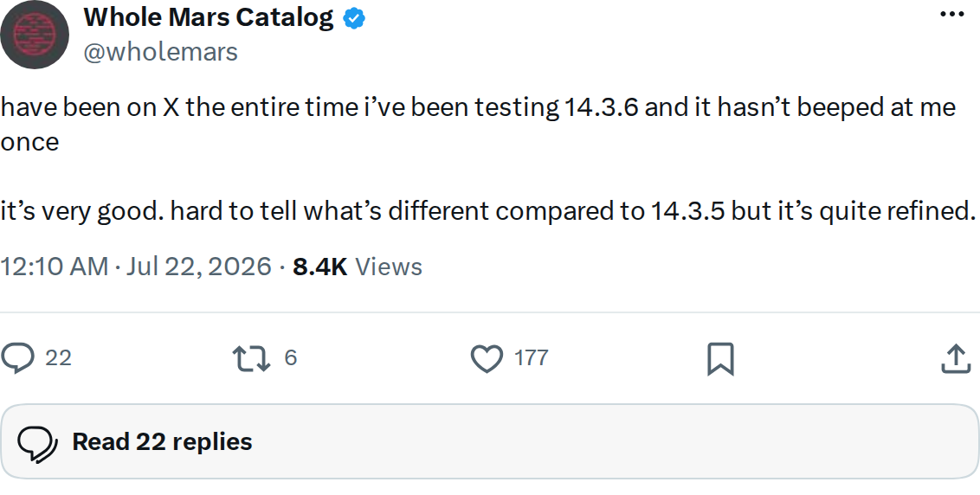Viewport: 980px width, 495px height.
Task: Open the three-dot more options menu
Action: click(x=952, y=15)
